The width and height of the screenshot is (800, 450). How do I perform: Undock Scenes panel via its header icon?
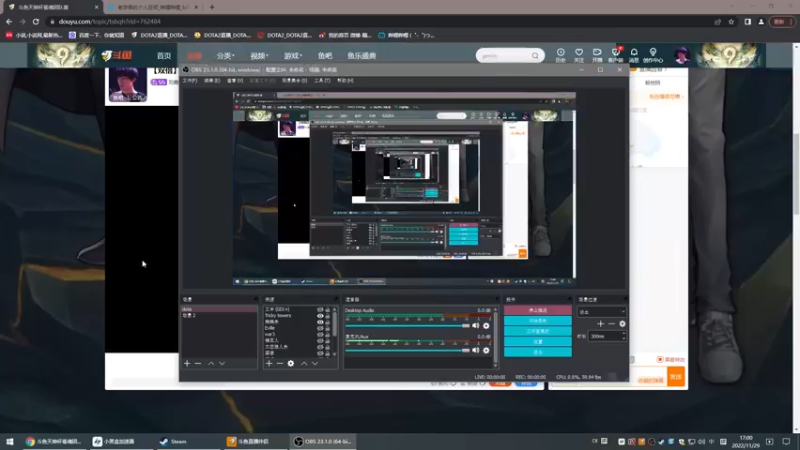coord(255,299)
